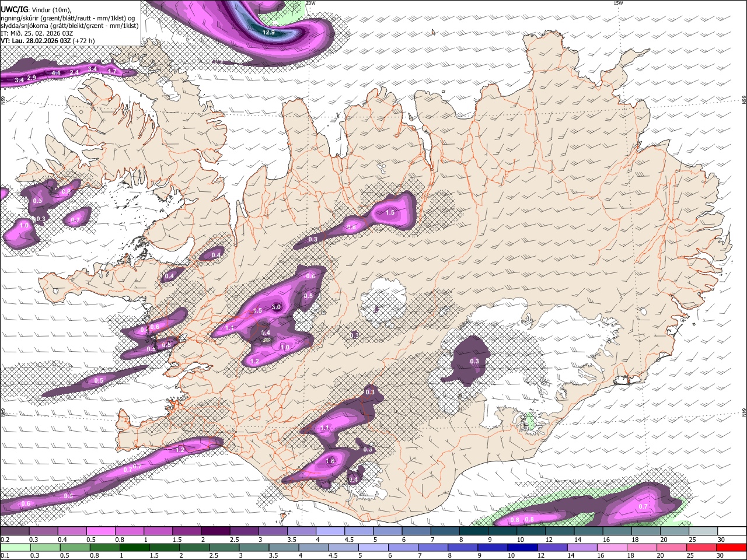Click the crimson 25–30 swatch, lower legend
This screenshot has width=747, height=560.
tap(702, 547)
